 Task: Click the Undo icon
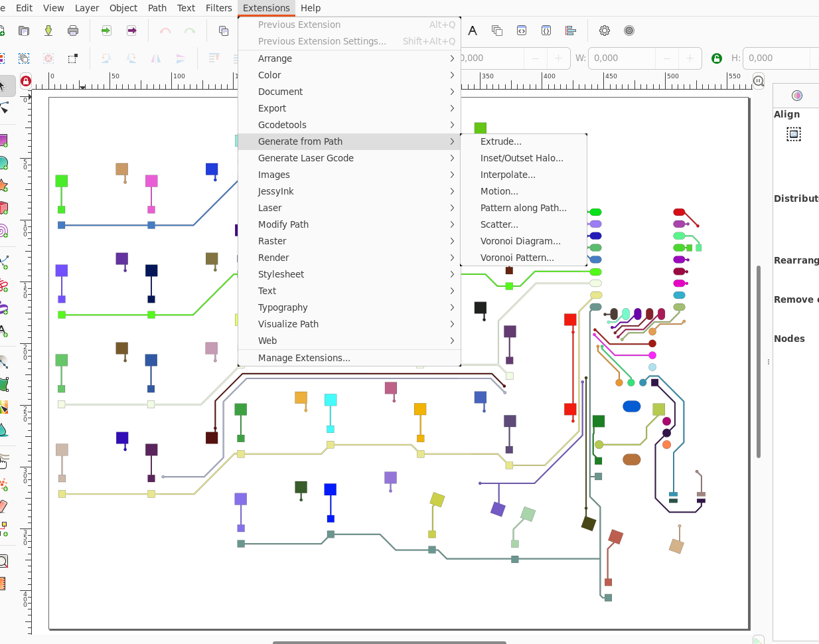(x=165, y=31)
